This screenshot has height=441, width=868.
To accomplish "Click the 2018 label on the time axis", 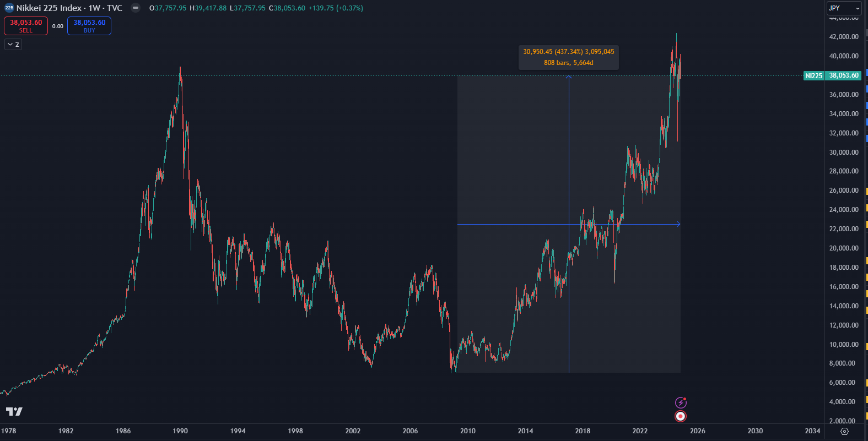I will coord(583,431).
